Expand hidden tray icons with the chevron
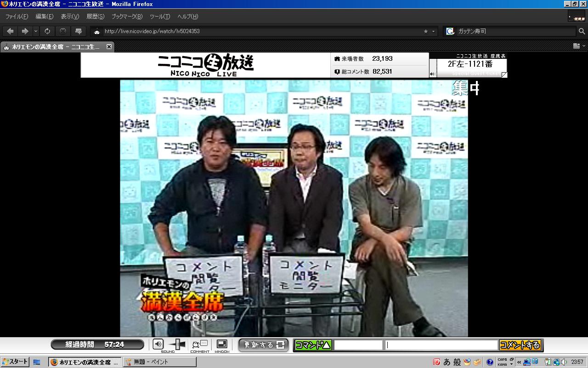This screenshot has width=588, height=368. (x=519, y=362)
